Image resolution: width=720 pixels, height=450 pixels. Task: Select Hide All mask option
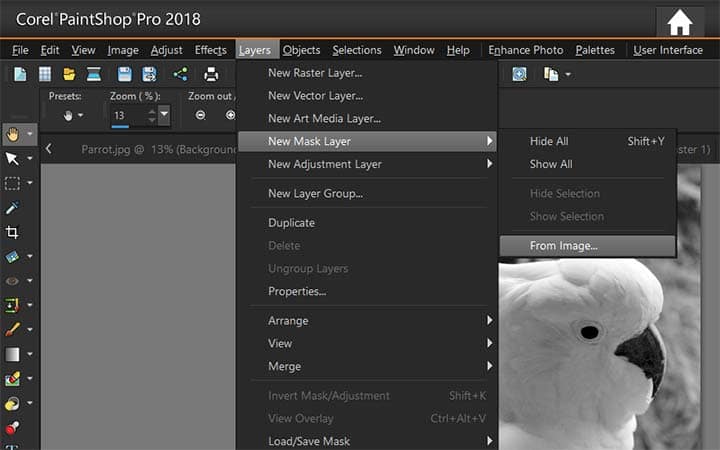[587, 141]
